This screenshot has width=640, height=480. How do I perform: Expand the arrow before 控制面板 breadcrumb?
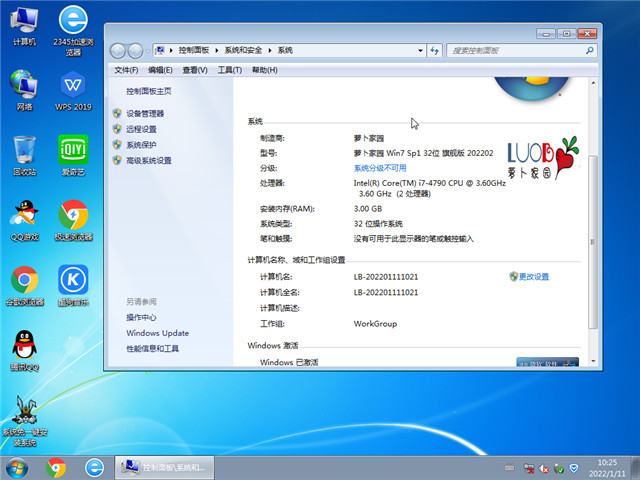click(171, 51)
